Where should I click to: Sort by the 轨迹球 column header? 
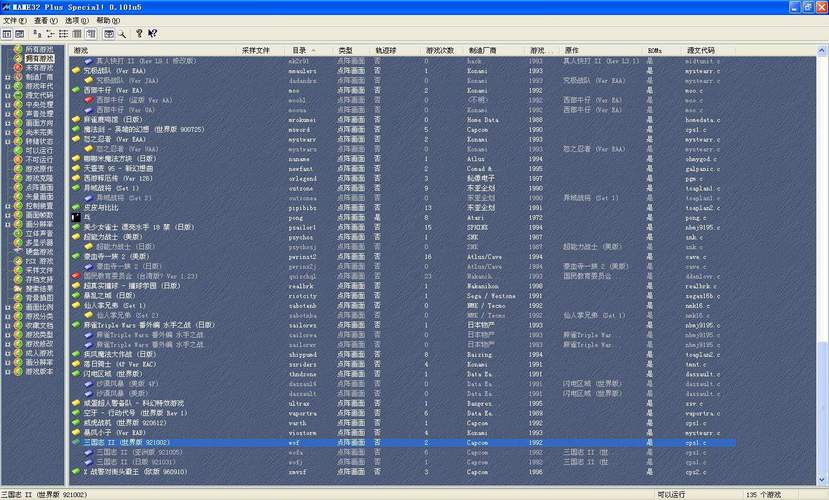click(x=397, y=50)
